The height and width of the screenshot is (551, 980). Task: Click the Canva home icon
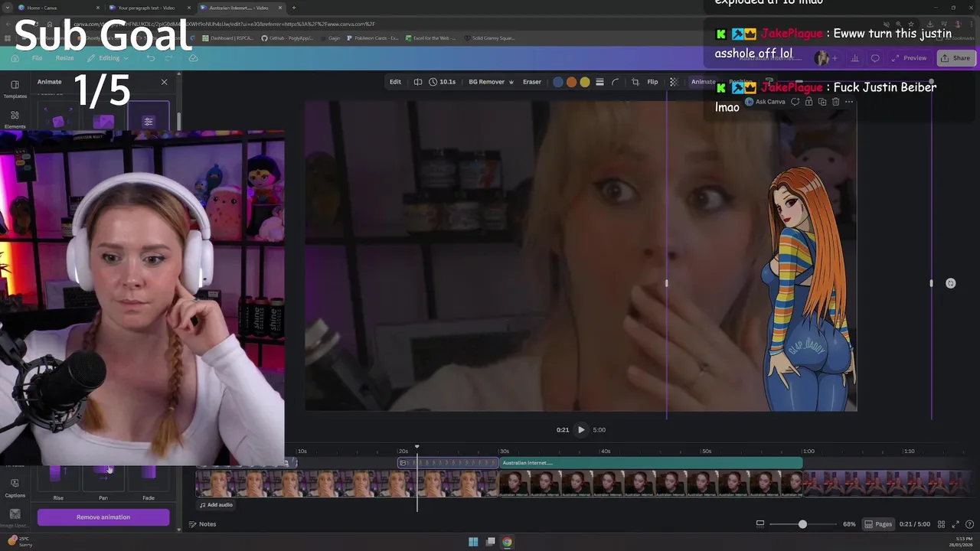pyautogui.click(x=15, y=58)
